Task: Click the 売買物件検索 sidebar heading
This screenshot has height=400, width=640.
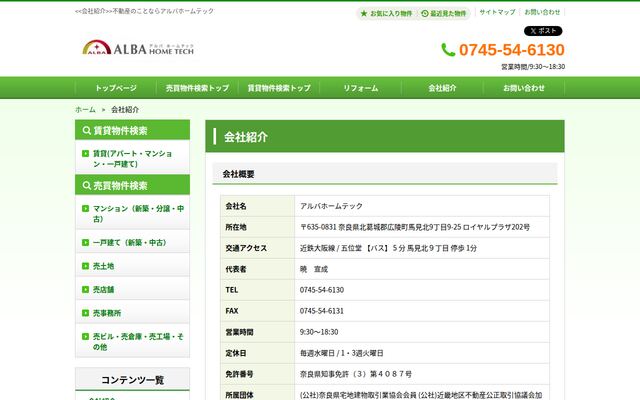Action: (133, 185)
